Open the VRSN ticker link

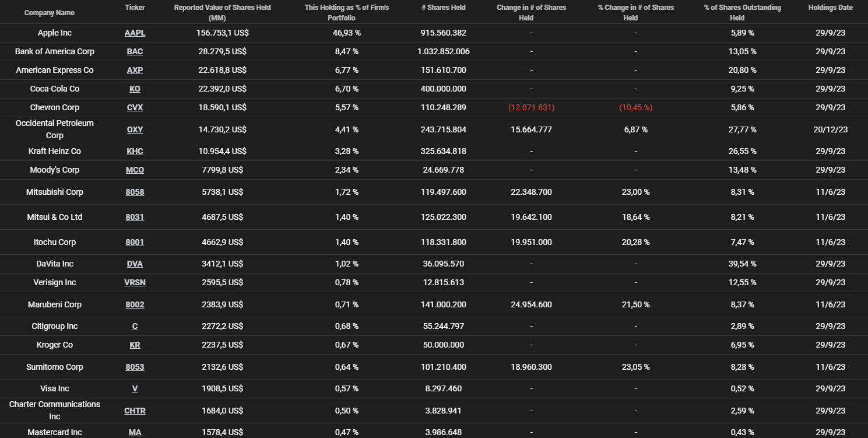[135, 282]
